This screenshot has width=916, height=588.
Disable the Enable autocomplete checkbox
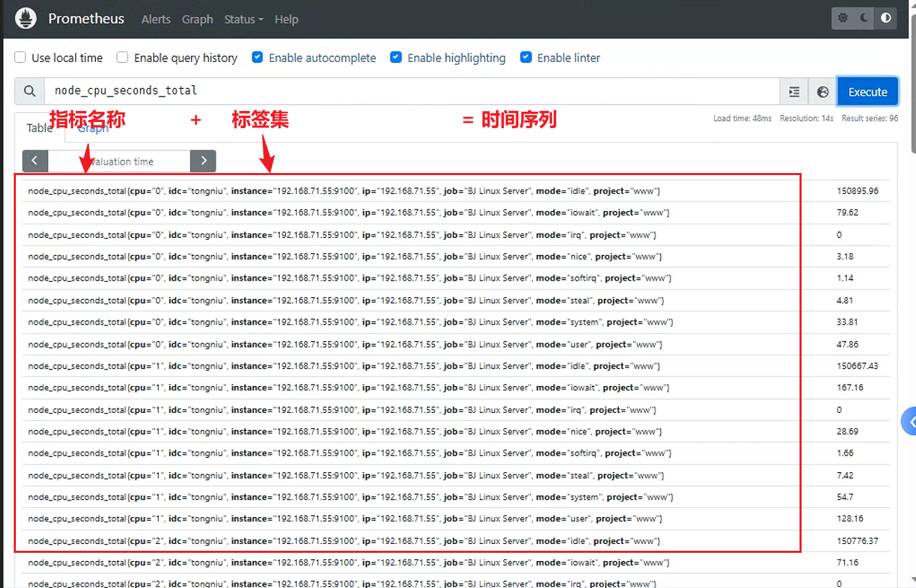(258, 58)
